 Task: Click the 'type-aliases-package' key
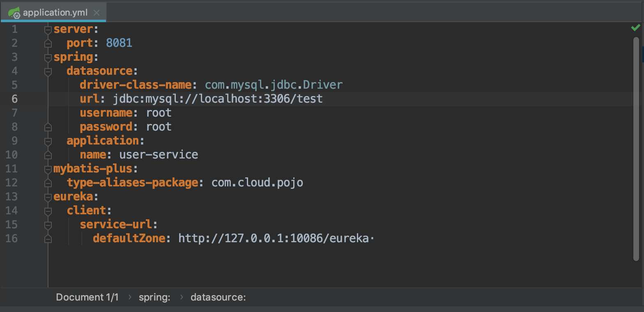coord(132,183)
